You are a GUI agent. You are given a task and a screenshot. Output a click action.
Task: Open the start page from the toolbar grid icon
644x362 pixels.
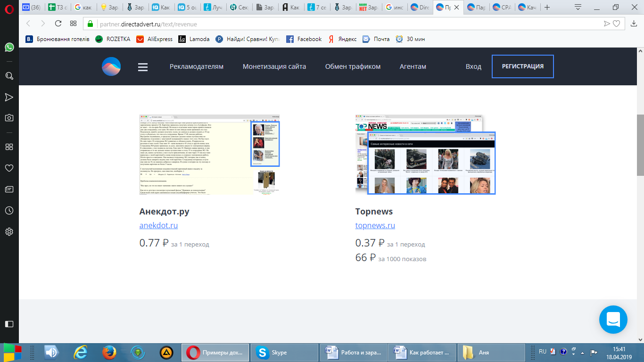(x=73, y=24)
